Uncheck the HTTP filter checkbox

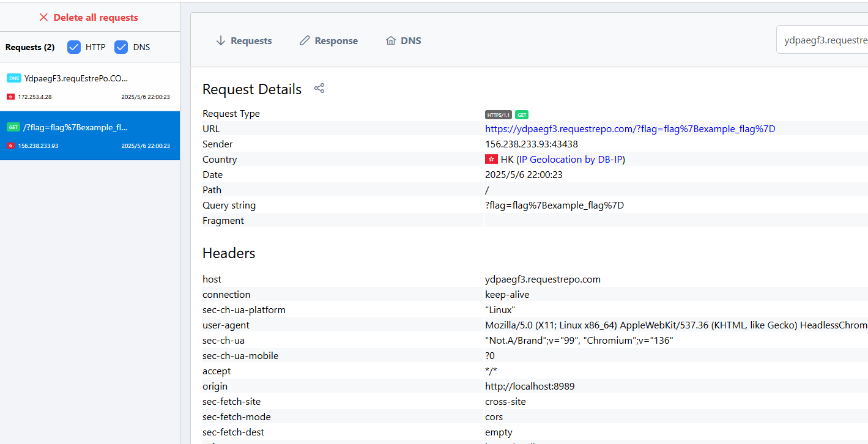pyautogui.click(x=74, y=47)
